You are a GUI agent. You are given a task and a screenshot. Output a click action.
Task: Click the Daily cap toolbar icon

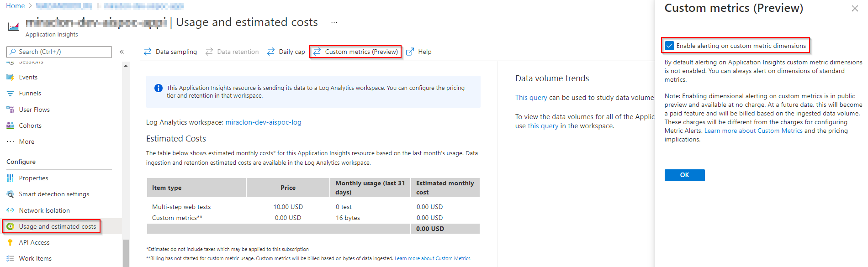click(271, 52)
